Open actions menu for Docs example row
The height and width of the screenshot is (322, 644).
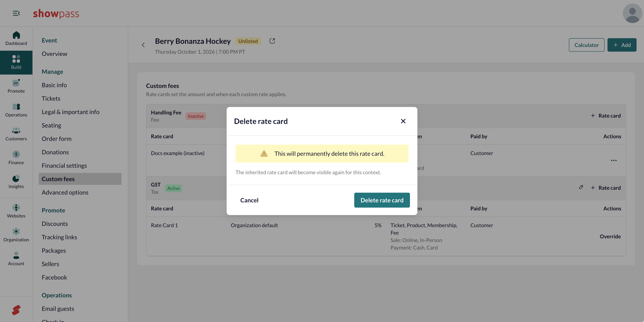(613, 160)
